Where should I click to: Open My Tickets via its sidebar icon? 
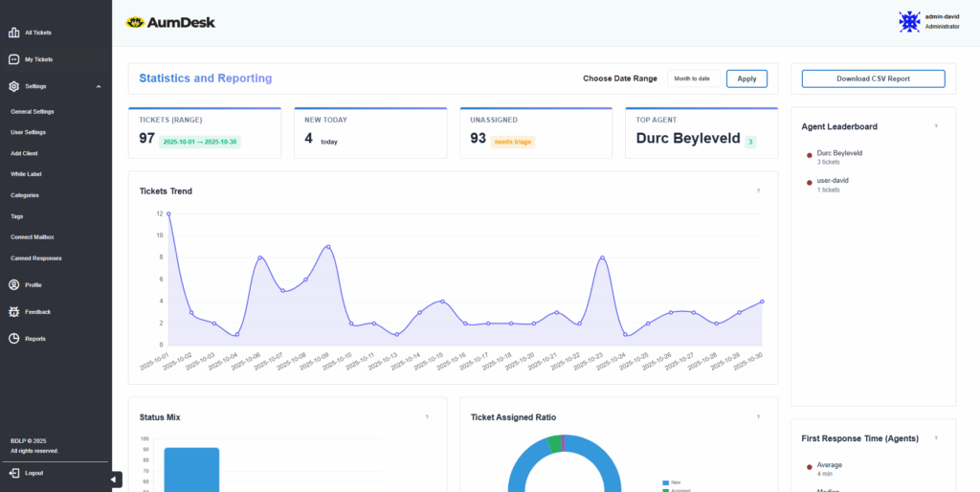(x=13, y=59)
